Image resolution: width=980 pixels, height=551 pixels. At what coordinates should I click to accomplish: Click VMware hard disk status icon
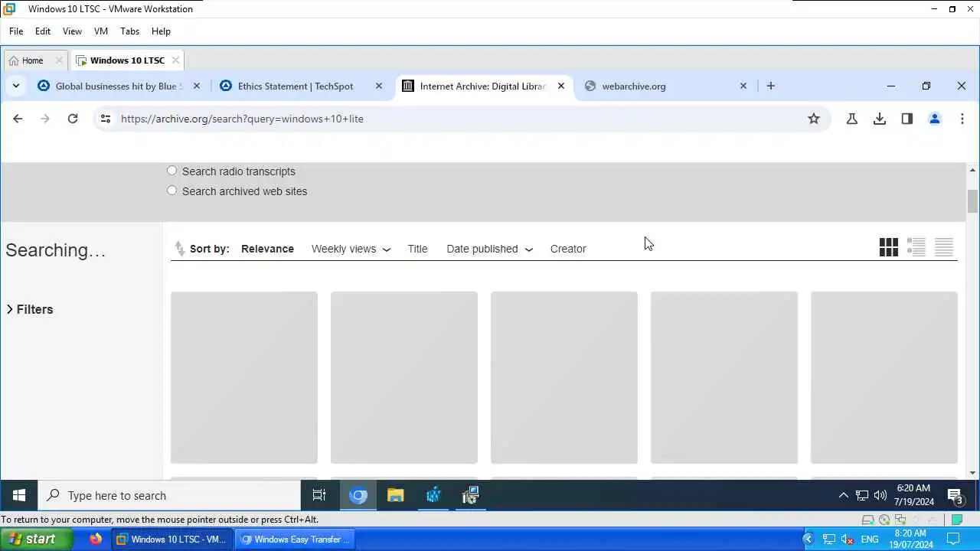[x=868, y=520]
